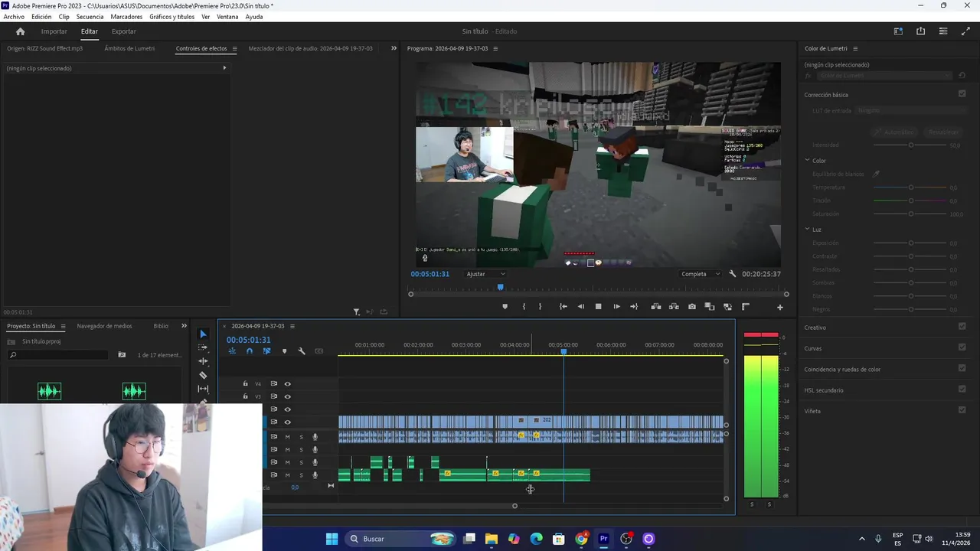Stop playback in Program monitor
Image resolution: width=980 pixels, height=551 pixels.
(x=599, y=307)
